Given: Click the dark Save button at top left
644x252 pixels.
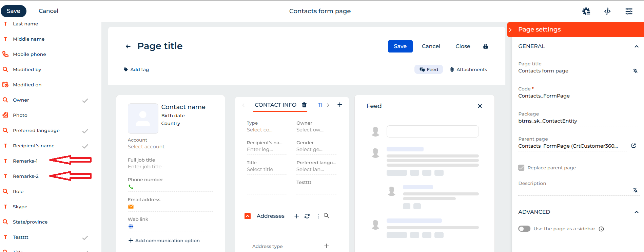Looking at the screenshot, I should pos(14,11).
